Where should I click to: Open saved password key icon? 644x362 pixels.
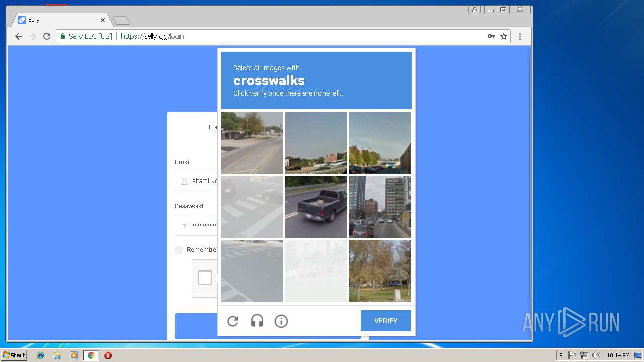pos(491,36)
